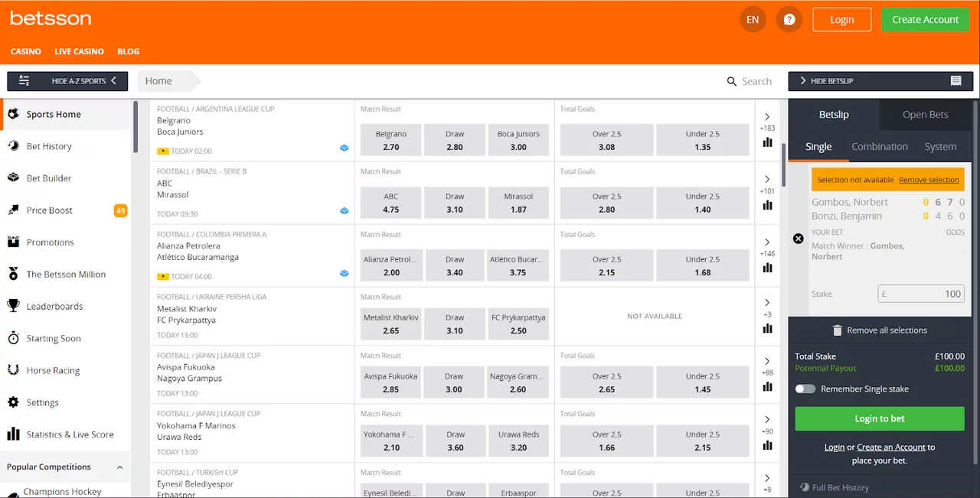Click the Login button in header
980x498 pixels.
pos(842,20)
